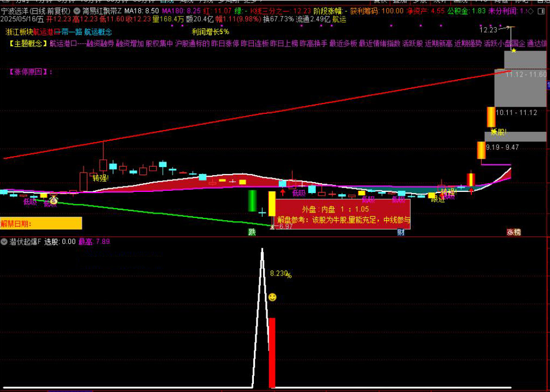
Task: Click the money bag icon on chart
Action: tap(54, 199)
